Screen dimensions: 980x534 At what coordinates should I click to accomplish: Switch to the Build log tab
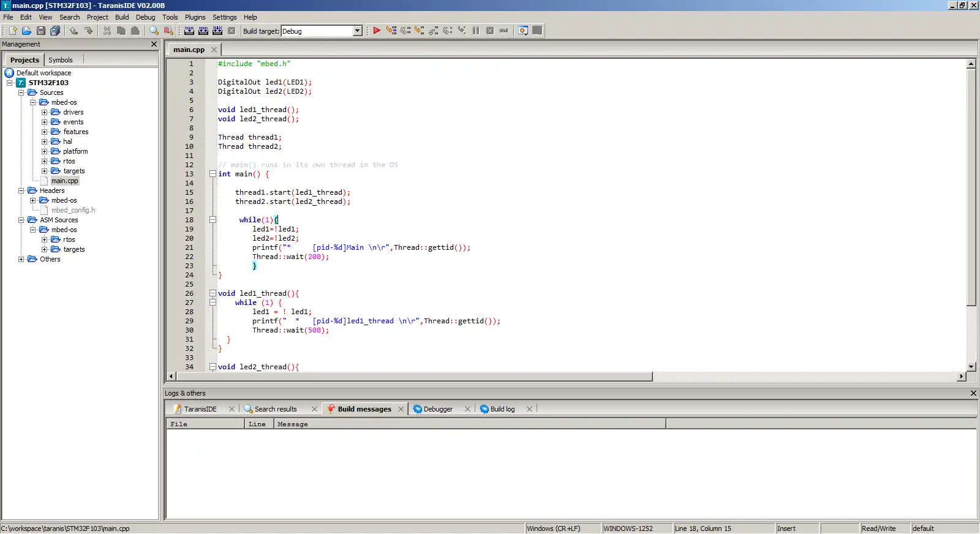502,409
